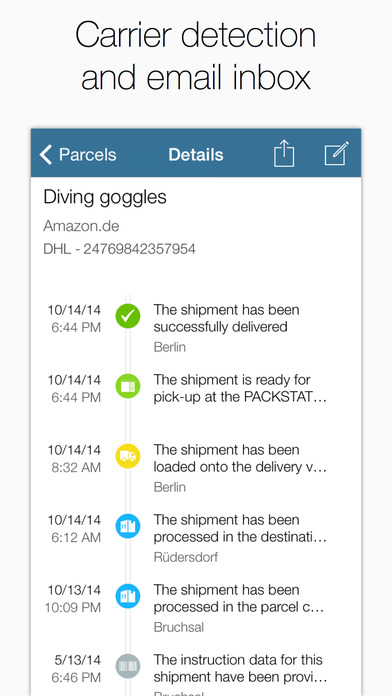The image size is (392, 696).
Task: Select the green delivered checkmark icon
Action: pyautogui.click(x=128, y=316)
